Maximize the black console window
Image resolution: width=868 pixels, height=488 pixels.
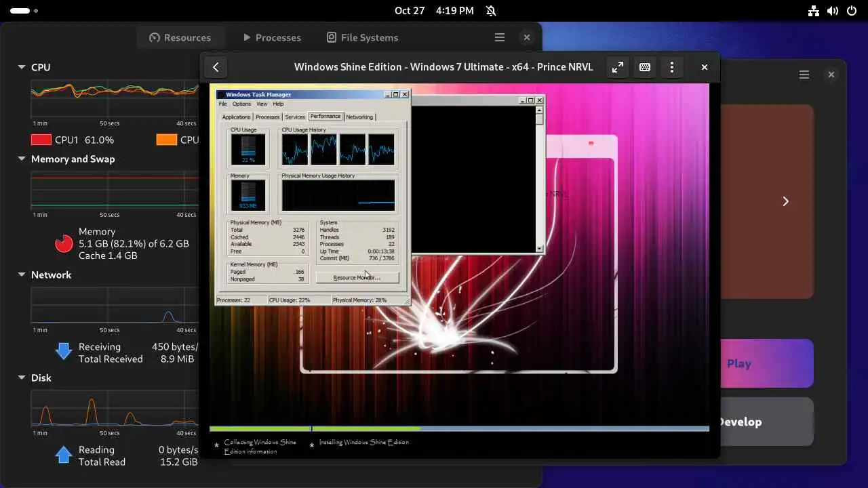pyautogui.click(x=531, y=100)
